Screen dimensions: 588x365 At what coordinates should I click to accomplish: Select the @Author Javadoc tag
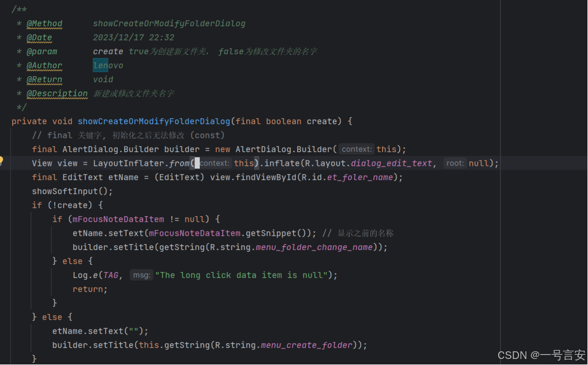[x=44, y=65]
